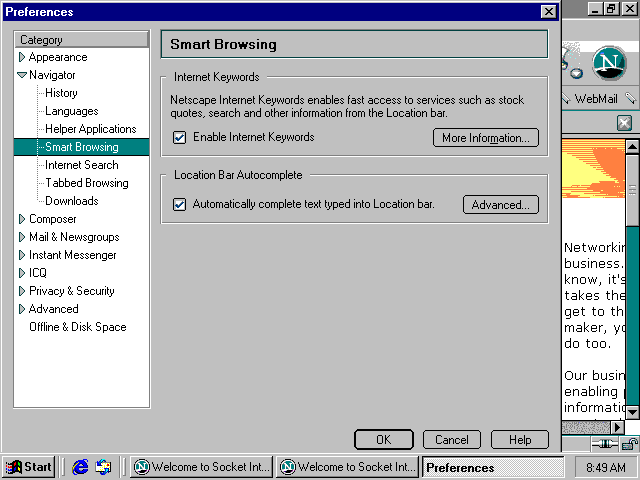This screenshot has width=640, height=480.
Task: Click the Netscape N logo throbber
Action: 609,63
